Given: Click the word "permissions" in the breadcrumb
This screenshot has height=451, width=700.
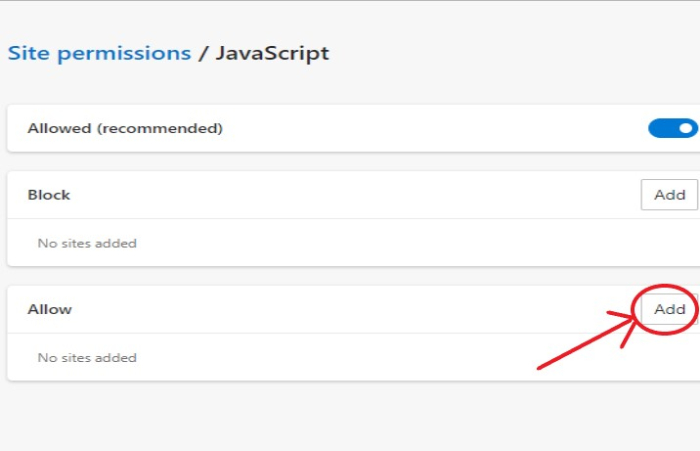Looking at the screenshot, I should [x=123, y=53].
